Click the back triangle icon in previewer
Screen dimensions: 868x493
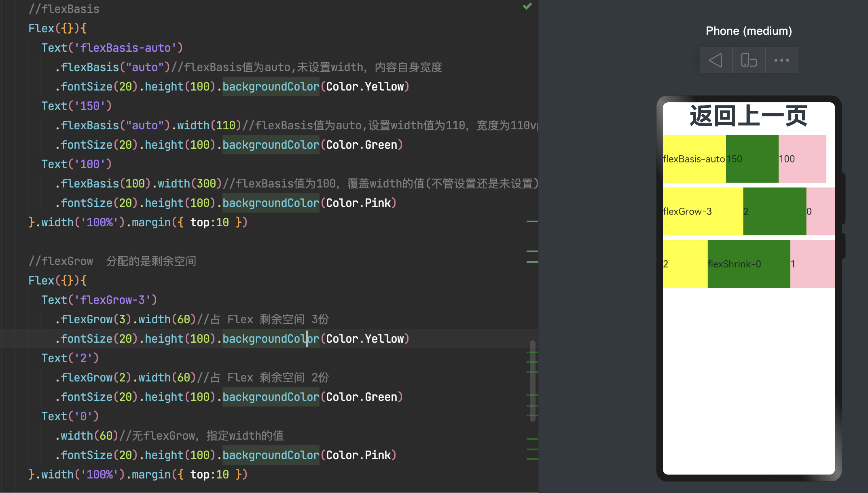tap(716, 60)
